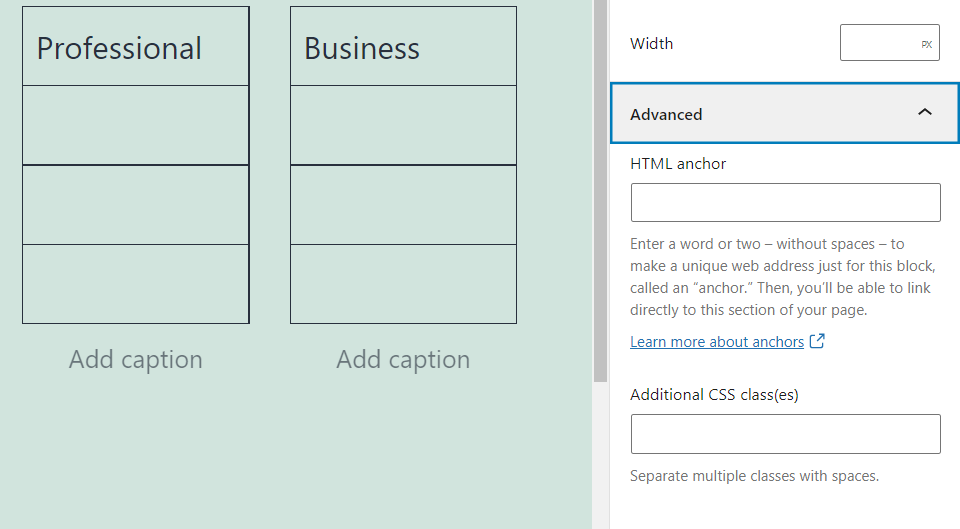Focus the Additional CSS class(es) field
The height and width of the screenshot is (529, 960).
tap(785, 434)
